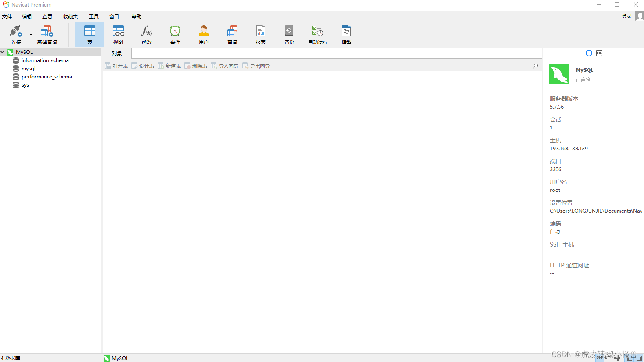The image size is (644, 362).
Task: Open the dropdown arrow beside 连接
Action: coord(31,35)
